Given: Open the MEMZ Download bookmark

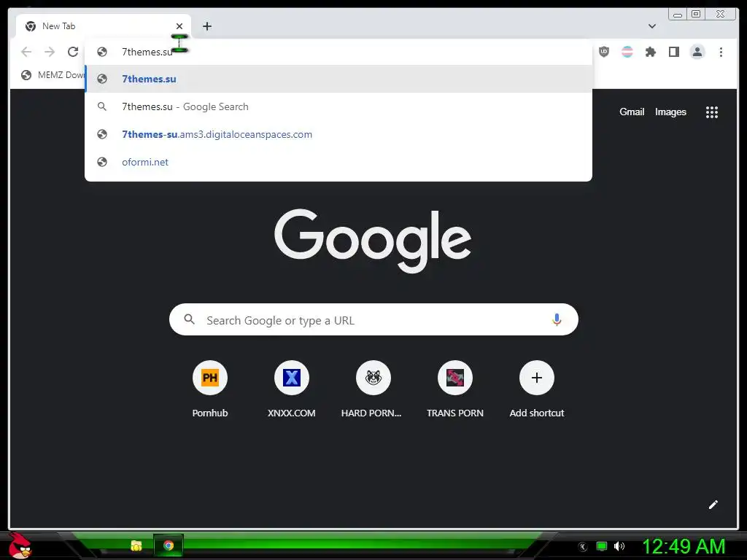Looking at the screenshot, I should coord(53,75).
